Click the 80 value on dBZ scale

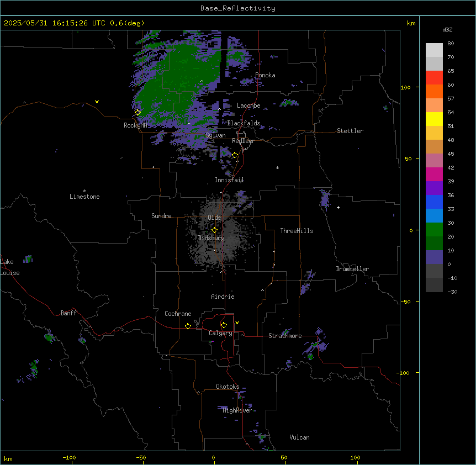click(x=451, y=44)
